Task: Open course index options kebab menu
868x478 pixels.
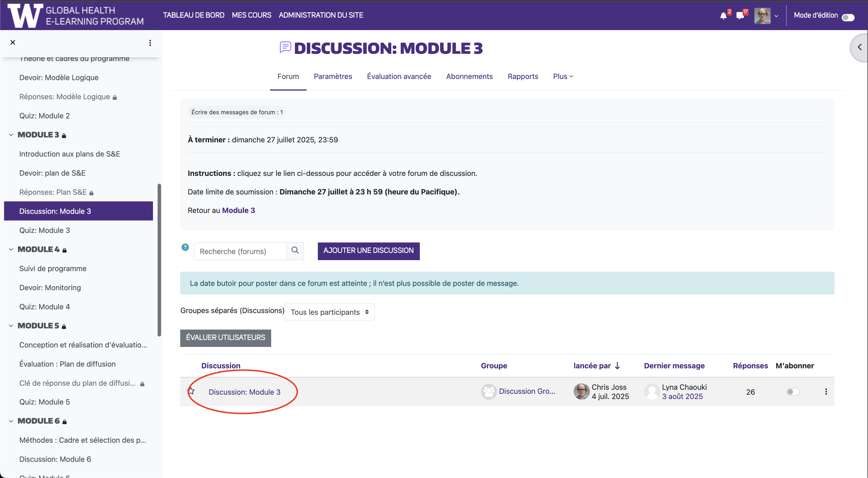Action: tap(150, 43)
